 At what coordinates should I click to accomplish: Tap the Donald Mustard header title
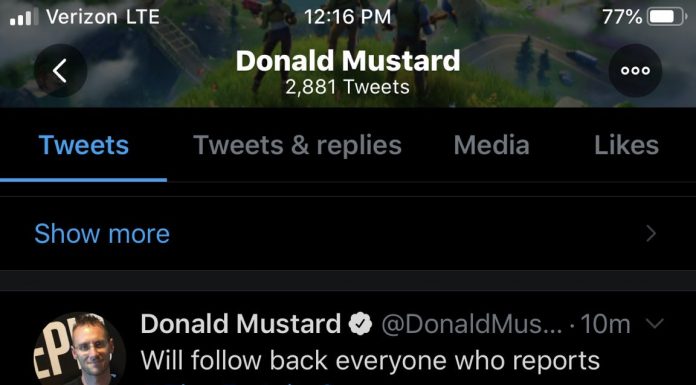point(348,61)
